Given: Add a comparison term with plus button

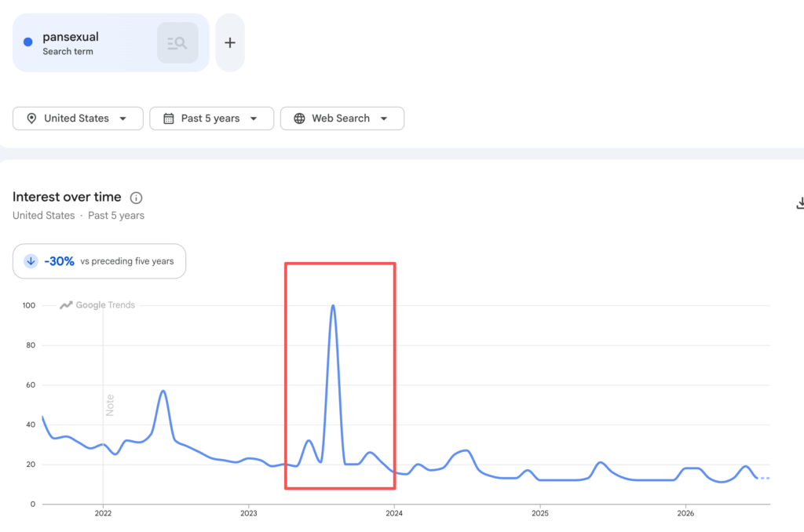Looking at the screenshot, I should pos(230,42).
